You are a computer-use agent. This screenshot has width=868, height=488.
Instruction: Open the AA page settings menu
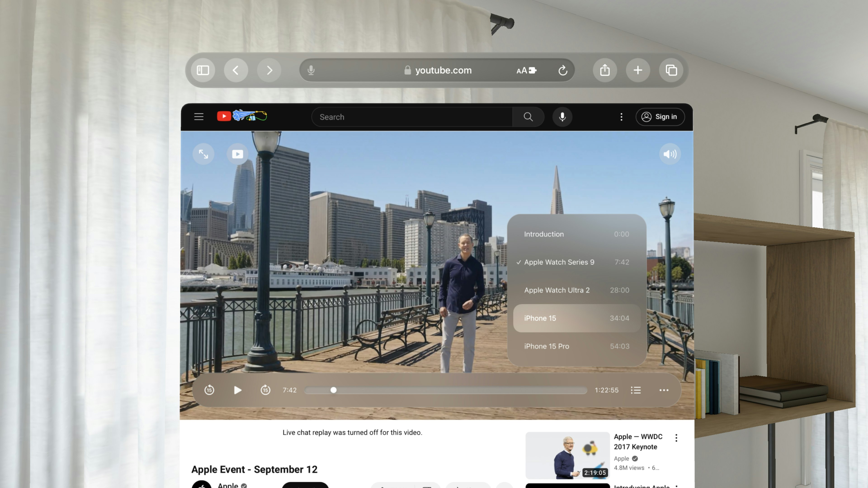pyautogui.click(x=526, y=70)
